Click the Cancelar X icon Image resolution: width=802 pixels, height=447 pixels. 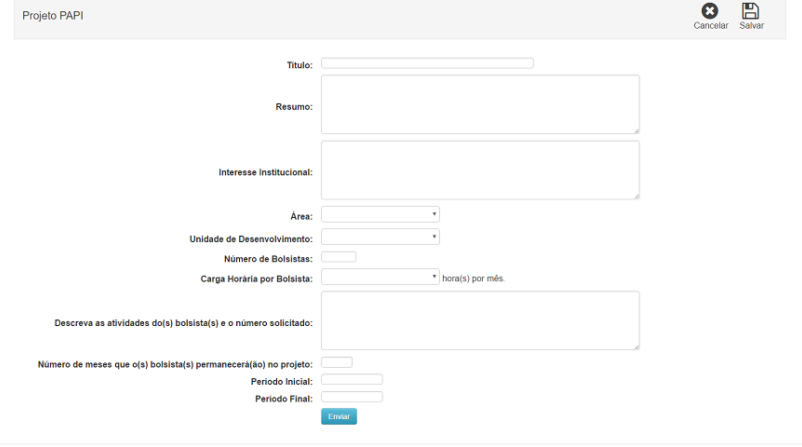click(710, 11)
